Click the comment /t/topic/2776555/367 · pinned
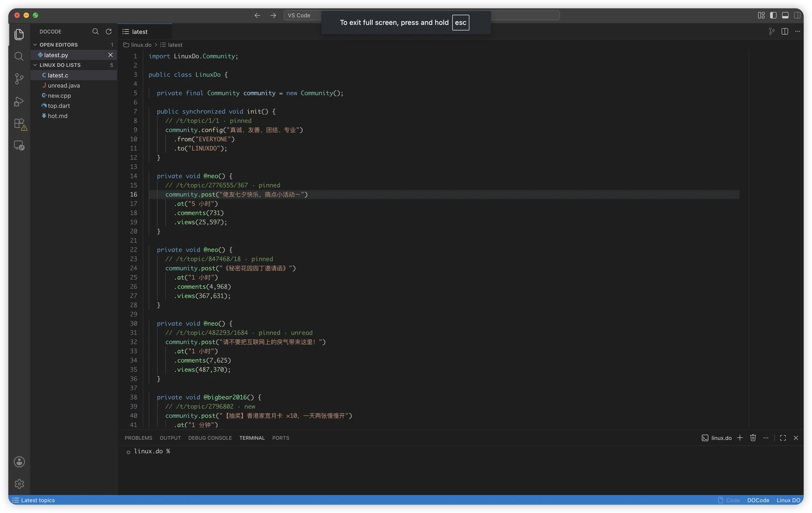Screen dimensions: 812x513 tap(223, 185)
